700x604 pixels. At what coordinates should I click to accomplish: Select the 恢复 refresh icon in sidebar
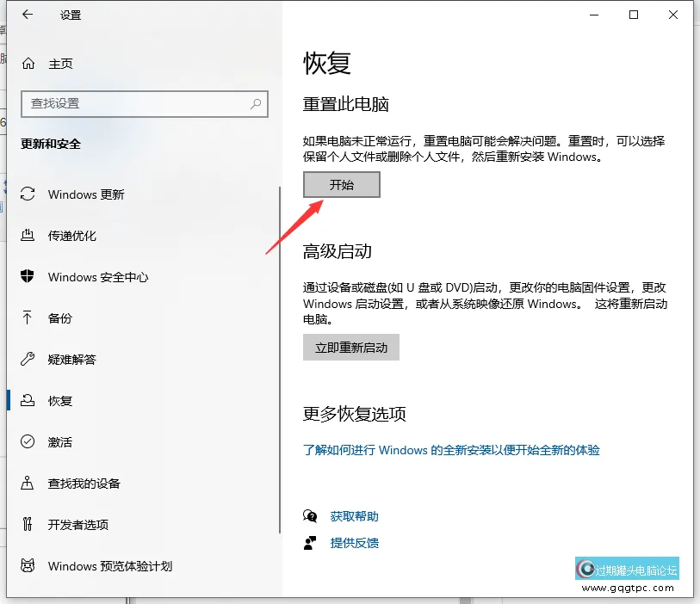coord(28,400)
